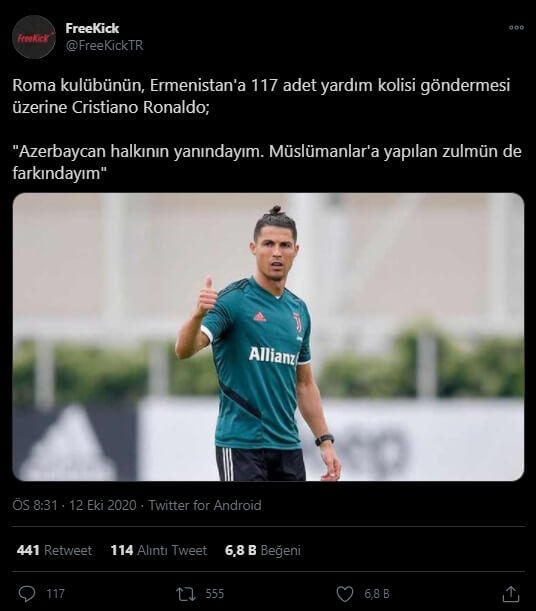Open the 6,8 B Beğeni list
Screen dimensions: 536x611
pos(263,550)
